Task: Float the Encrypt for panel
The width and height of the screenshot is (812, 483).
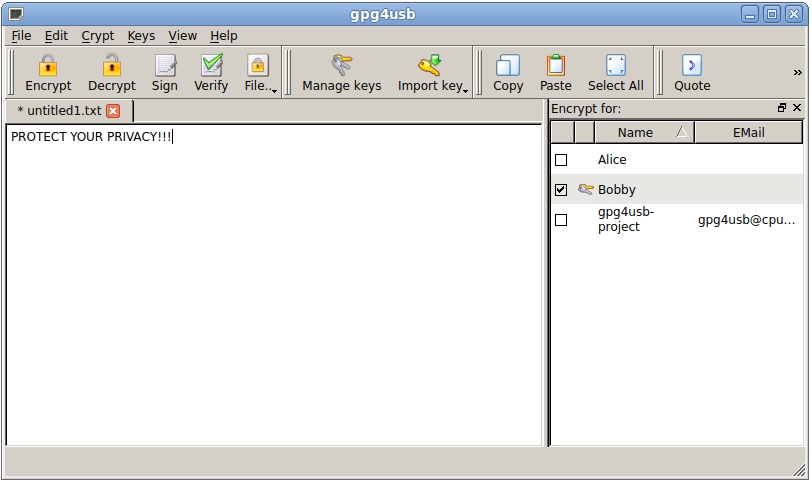Action: click(x=781, y=108)
